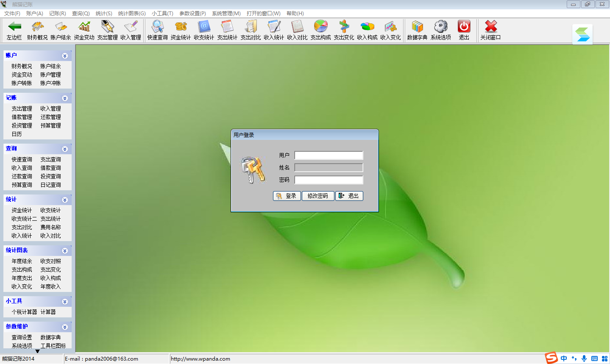This screenshot has width=610, height=364.
Task: Open 支出统计 toolbar icon
Action: pyautogui.click(x=227, y=27)
